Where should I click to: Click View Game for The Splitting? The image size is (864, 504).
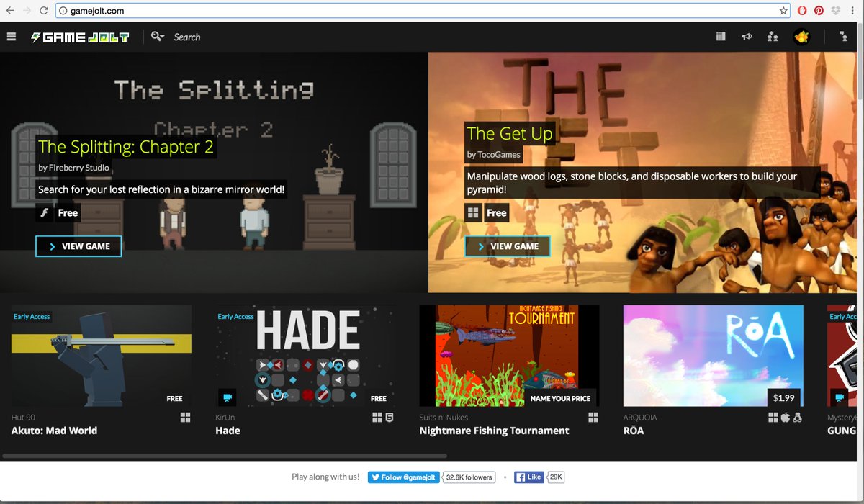click(78, 246)
